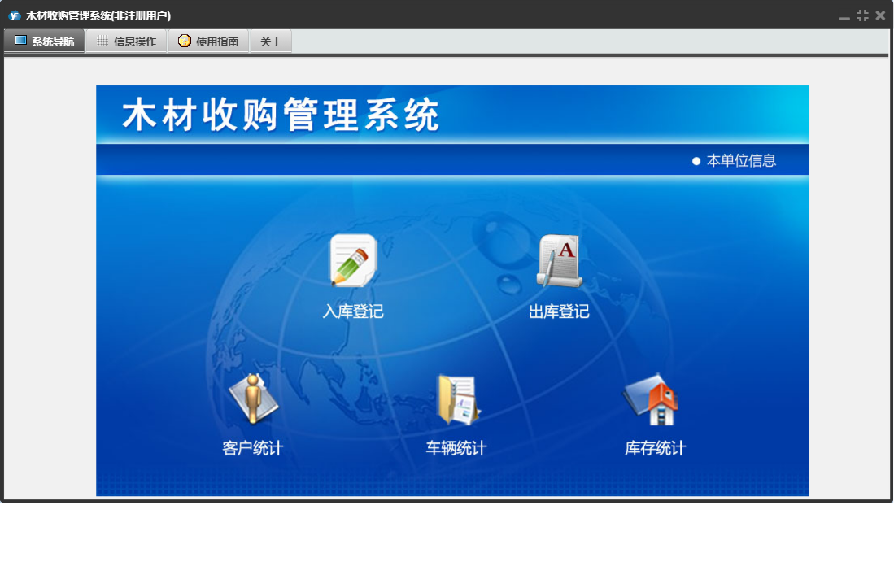This screenshot has height=588, width=894.
Task: Close the 木材收购管理系统 window
Action: click(x=880, y=15)
